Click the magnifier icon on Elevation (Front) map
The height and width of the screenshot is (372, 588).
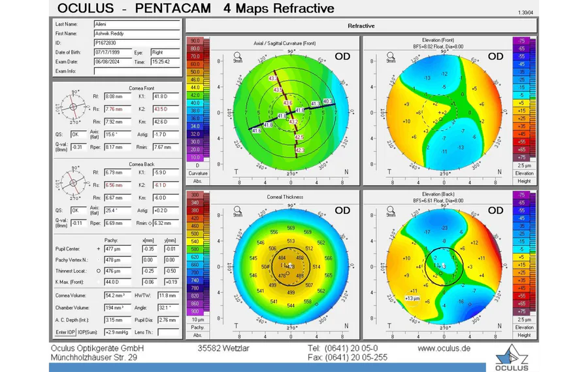(391, 57)
